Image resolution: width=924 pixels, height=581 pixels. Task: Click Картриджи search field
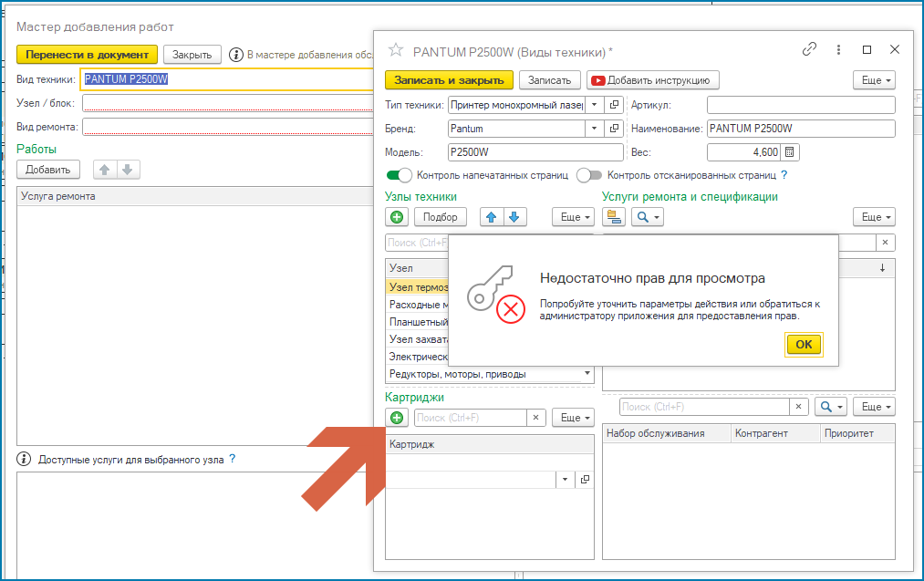pyautogui.click(x=471, y=418)
